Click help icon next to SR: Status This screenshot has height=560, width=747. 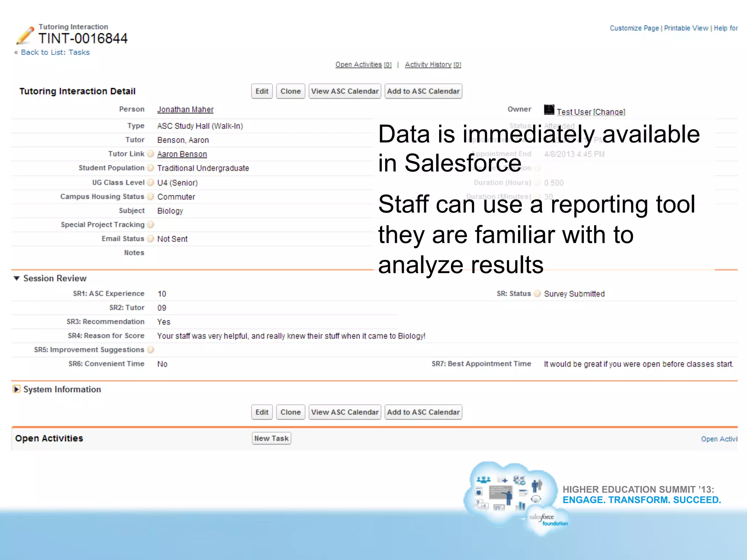537,293
